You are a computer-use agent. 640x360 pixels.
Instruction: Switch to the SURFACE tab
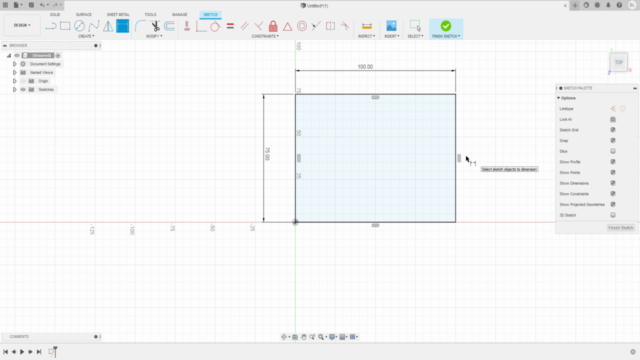(x=84, y=15)
